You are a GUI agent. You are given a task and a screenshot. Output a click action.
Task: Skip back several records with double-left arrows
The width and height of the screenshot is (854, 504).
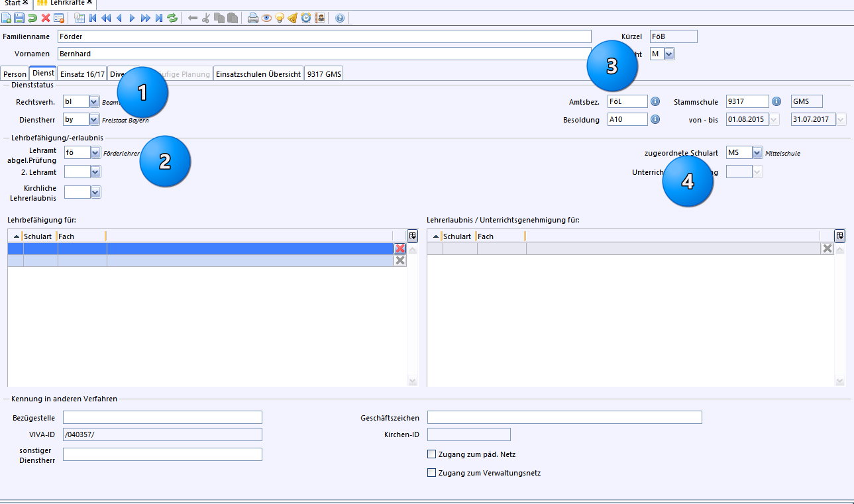coord(106,18)
